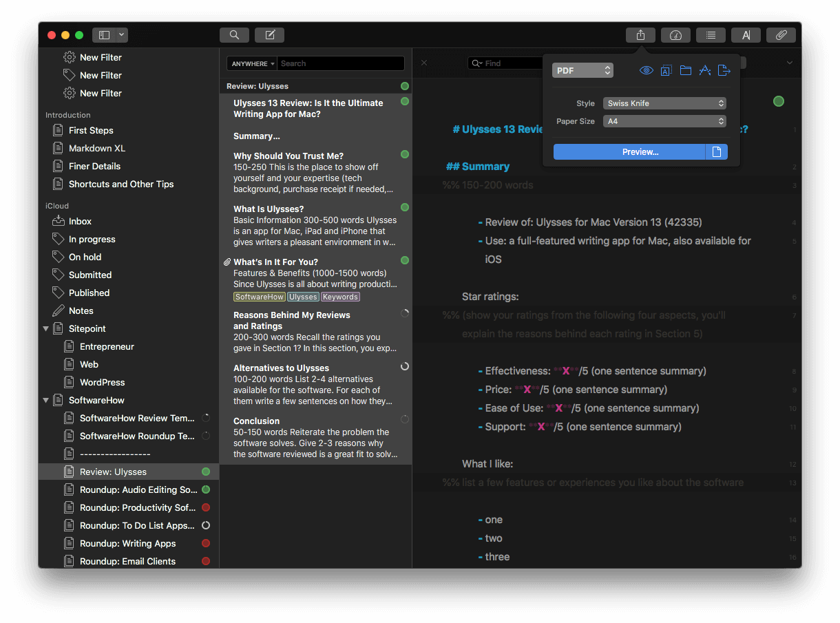Click red goal indicator for Roundup: Writing Apps

(205, 544)
